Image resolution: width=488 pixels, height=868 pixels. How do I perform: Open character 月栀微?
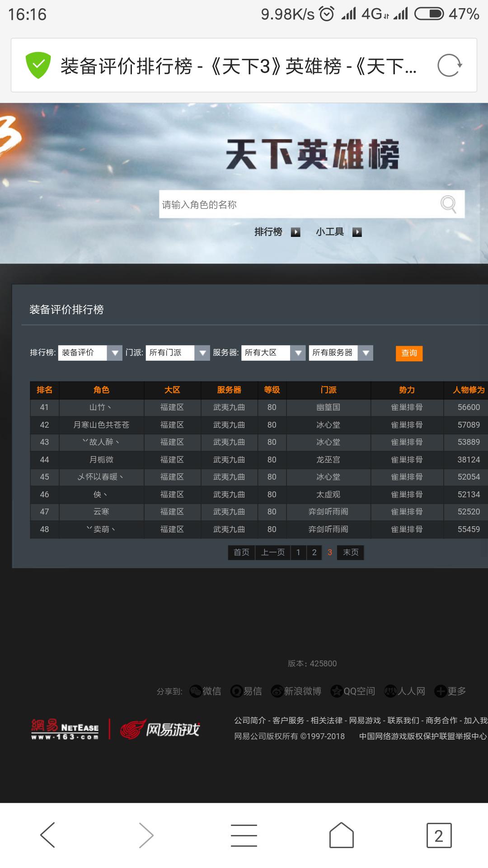click(101, 460)
